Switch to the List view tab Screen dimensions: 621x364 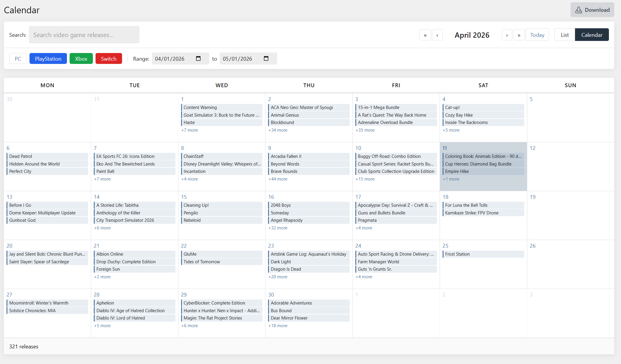pos(565,35)
